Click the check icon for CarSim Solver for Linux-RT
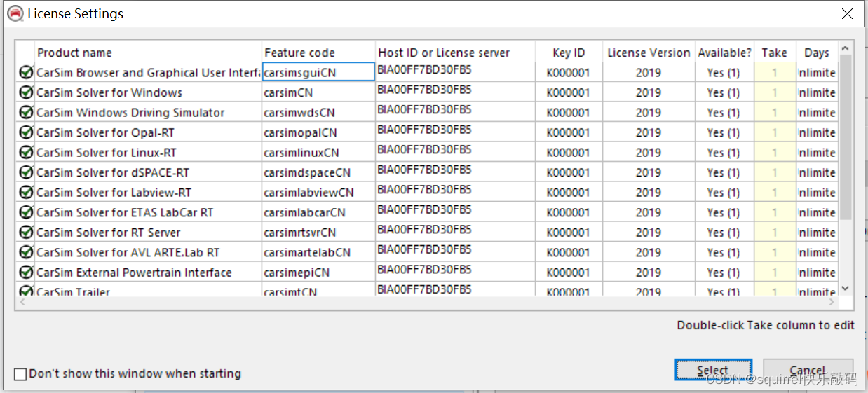 coord(26,152)
